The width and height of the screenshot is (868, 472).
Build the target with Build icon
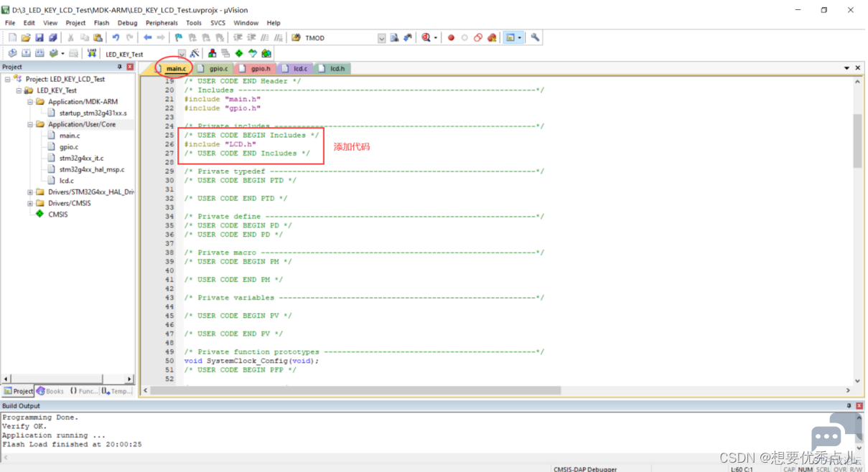point(26,53)
